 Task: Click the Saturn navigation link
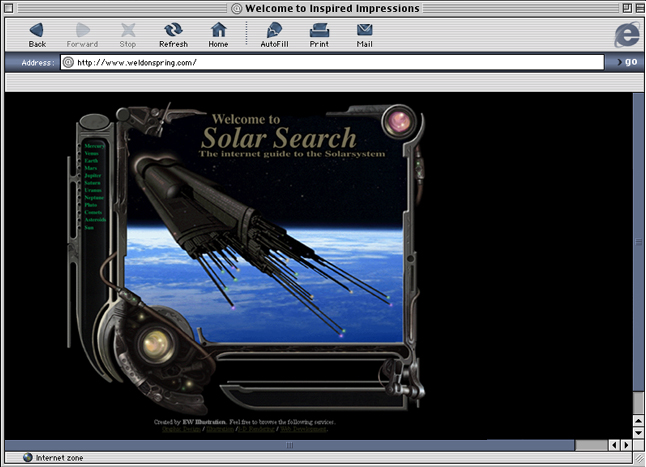point(94,183)
